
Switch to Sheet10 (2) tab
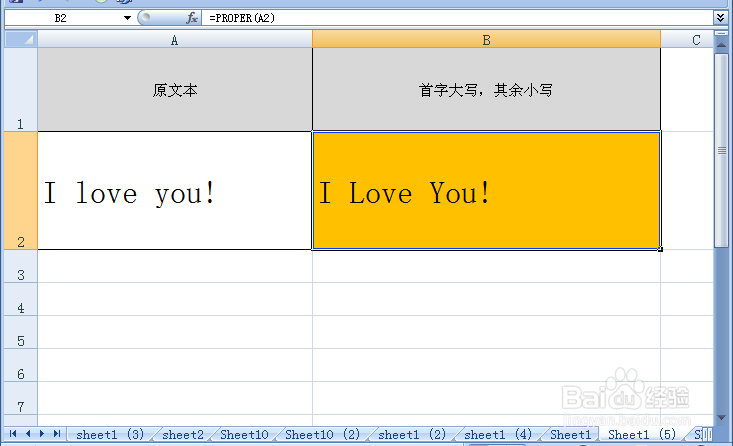click(x=323, y=434)
